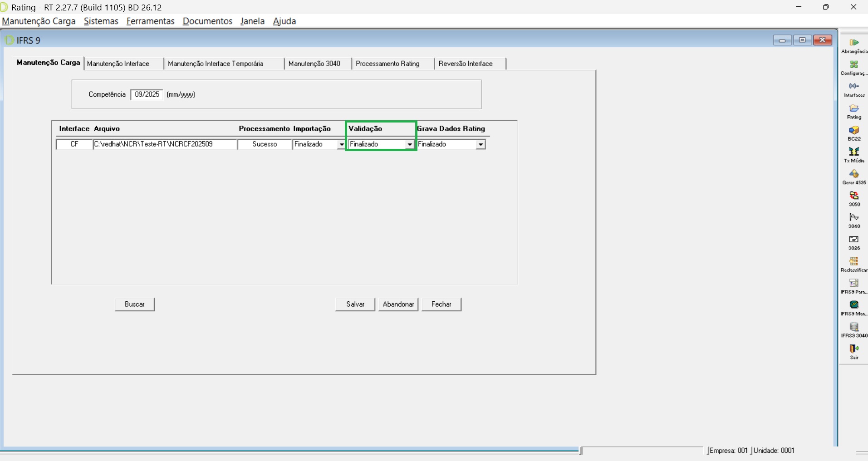
Task: Click the Sair exit icon
Action: (854, 348)
